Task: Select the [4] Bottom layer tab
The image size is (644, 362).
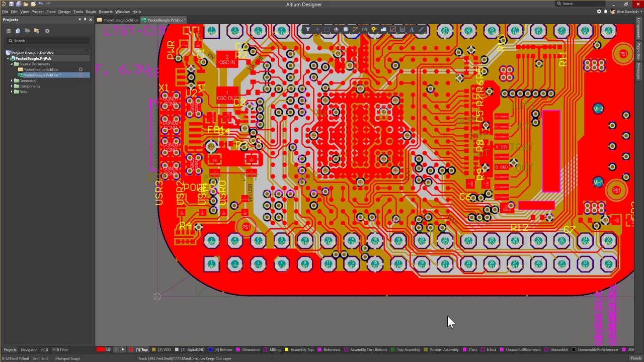Action: point(221,350)
